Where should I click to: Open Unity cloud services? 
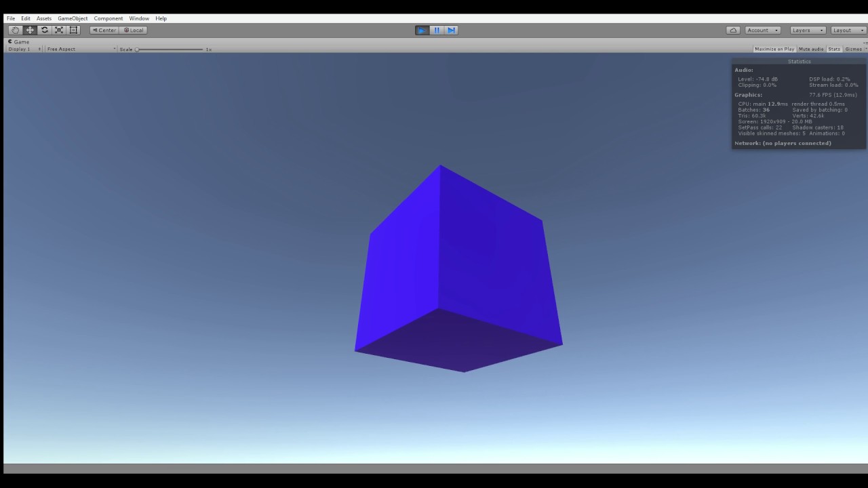733,30
